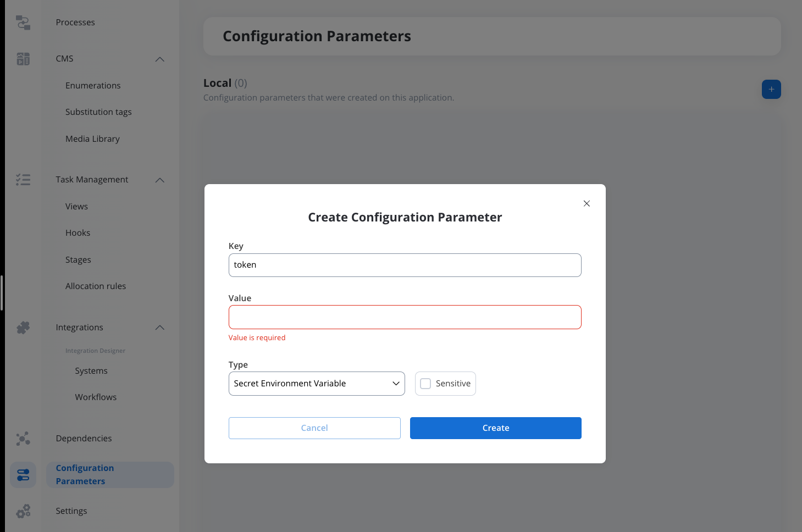Image resolution: width=802 pixels, height=532 pixels.
Task: Click the Task Management checklist icon
Action: click(x=23, y=180)
